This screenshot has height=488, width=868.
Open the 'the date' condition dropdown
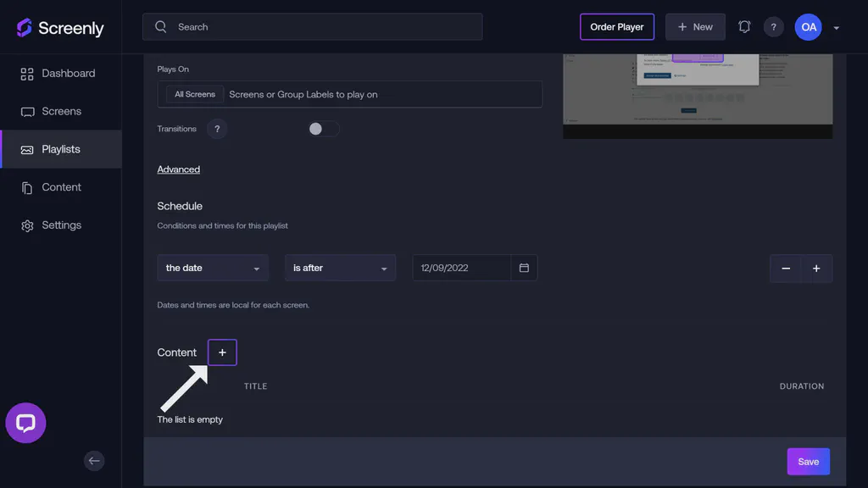[212, 267]
